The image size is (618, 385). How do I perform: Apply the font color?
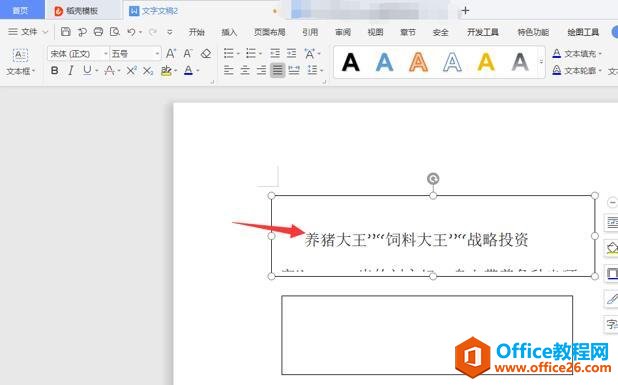click(188, 71)
